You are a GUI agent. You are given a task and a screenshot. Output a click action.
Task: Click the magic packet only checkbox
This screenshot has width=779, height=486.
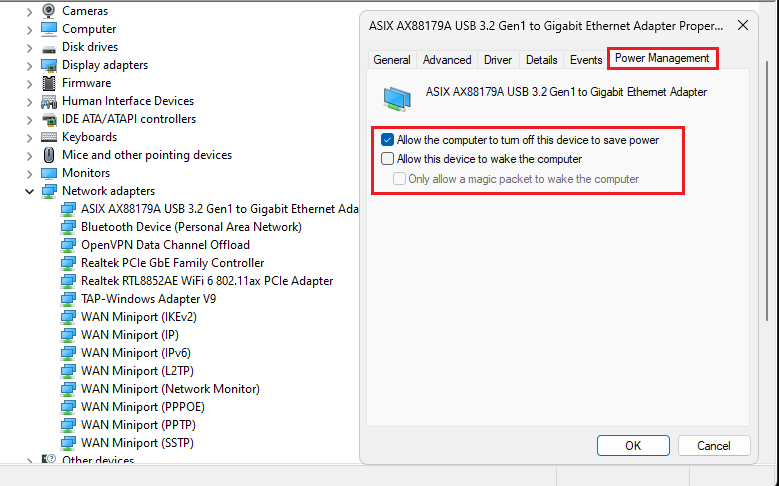pyautogui.click(x=400, y=179)
